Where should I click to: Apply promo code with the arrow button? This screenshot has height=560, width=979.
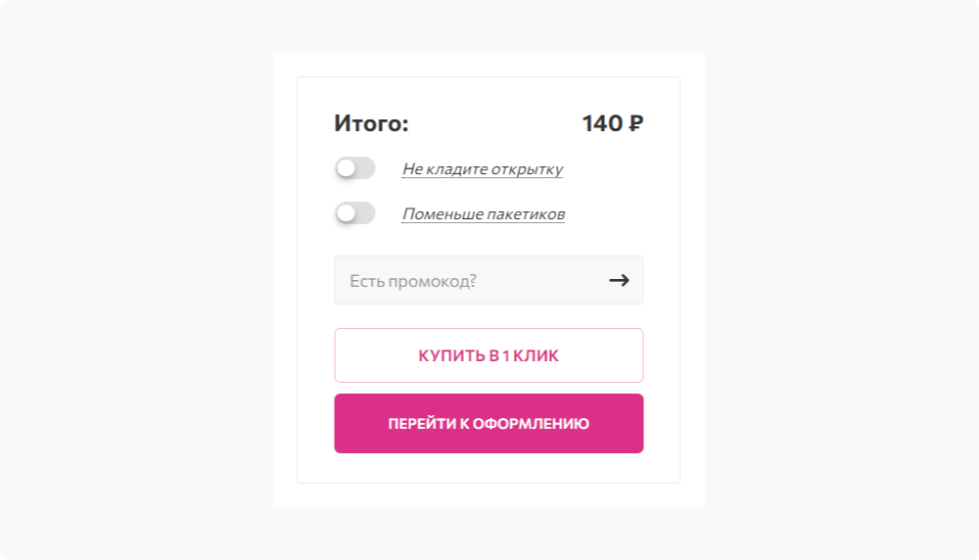tap(619, 281)
